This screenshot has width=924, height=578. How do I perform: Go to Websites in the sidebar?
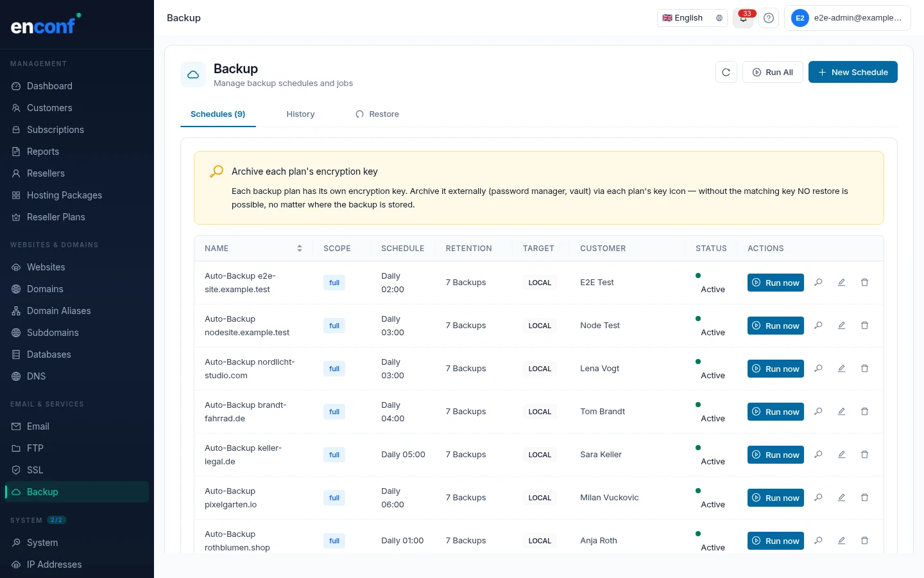pyautogui.click(x=77, y=267)
